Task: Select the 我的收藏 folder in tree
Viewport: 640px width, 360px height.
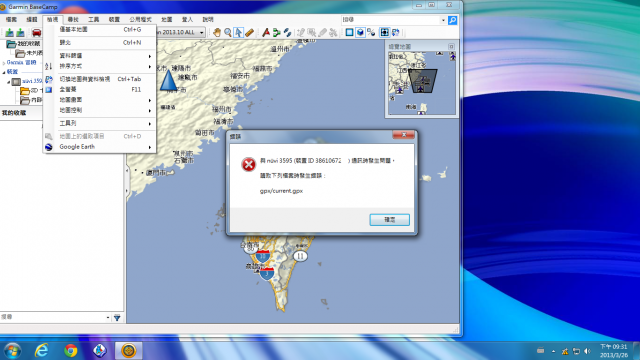Action: point(24,44)
